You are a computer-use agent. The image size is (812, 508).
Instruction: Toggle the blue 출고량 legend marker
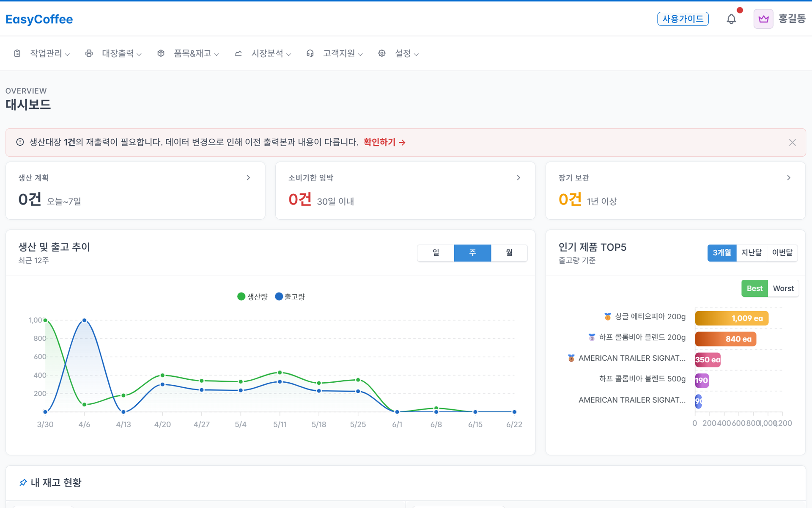click(279, 297)
